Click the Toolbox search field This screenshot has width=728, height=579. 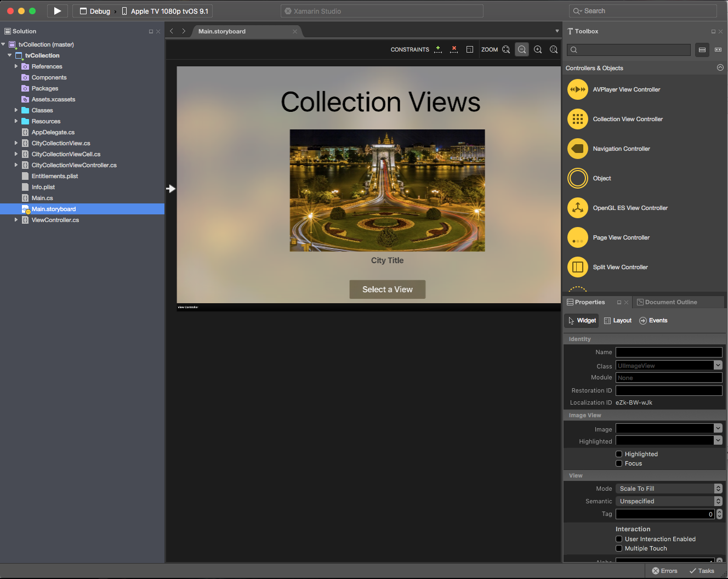coord(628,49)
